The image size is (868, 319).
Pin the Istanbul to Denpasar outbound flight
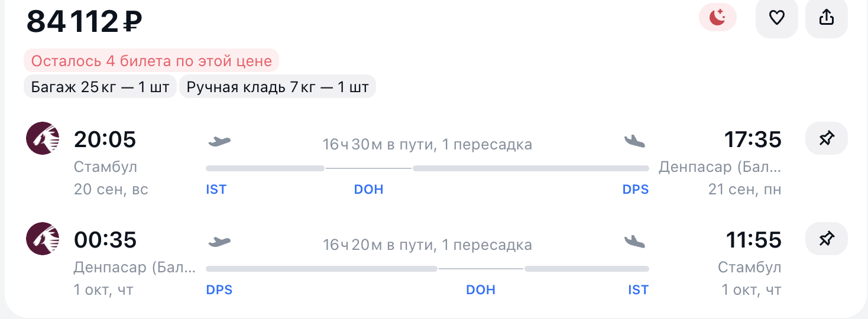point(827,139)
